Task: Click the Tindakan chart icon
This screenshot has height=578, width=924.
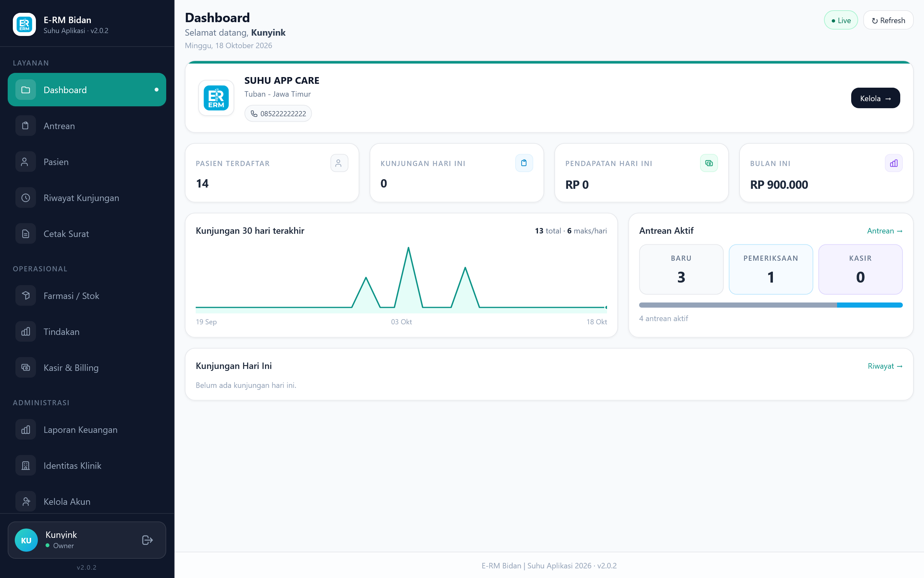Action: 26,331
